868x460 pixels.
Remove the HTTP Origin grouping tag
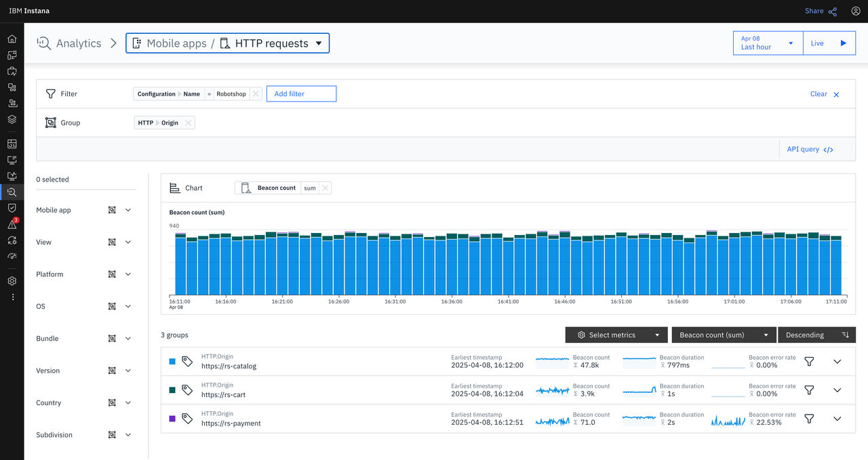click(x=189, y=123)
